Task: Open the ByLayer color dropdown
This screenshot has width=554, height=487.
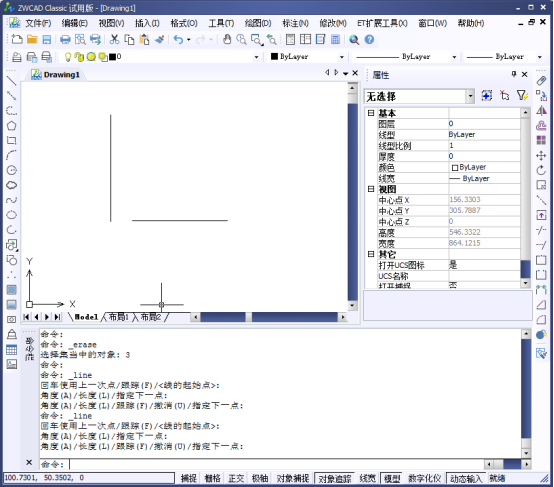Action: click(307, 57)
